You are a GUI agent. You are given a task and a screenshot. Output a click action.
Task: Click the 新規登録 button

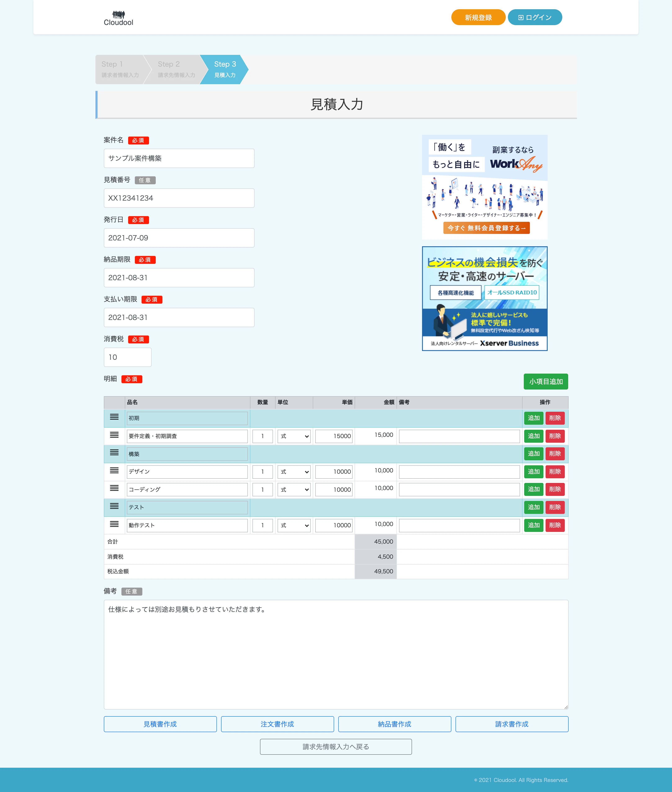(478, 18)
